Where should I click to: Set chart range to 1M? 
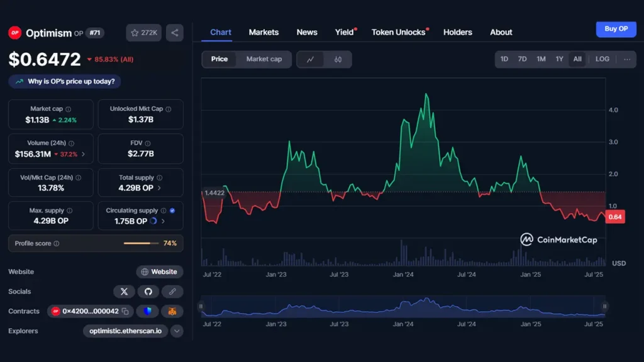(x=541, y=59)
